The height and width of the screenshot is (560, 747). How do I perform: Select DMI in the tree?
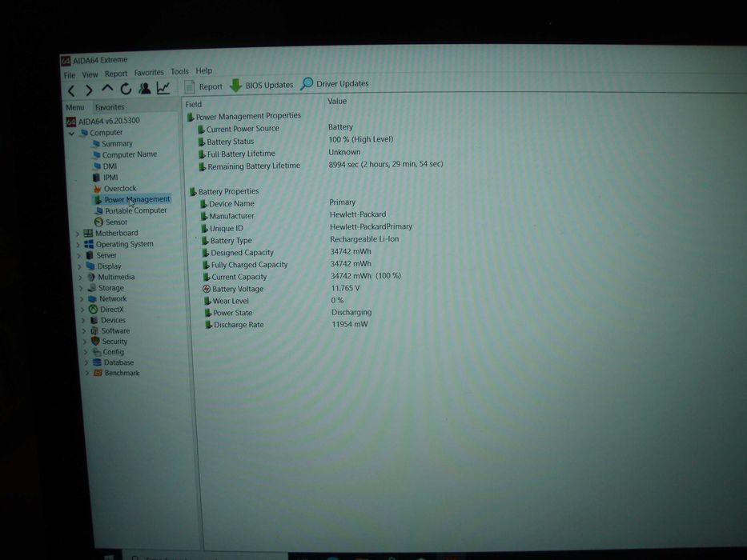coord(106,166)
